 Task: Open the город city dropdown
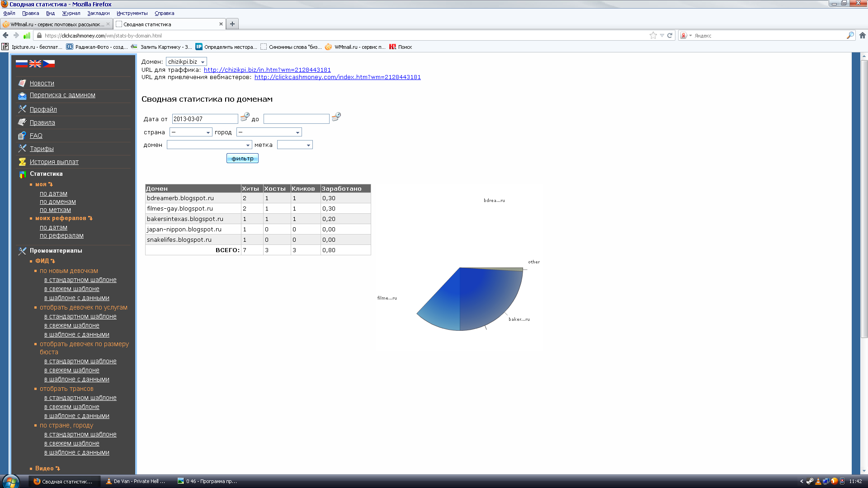pyautogui.click(x=269, y=132)
